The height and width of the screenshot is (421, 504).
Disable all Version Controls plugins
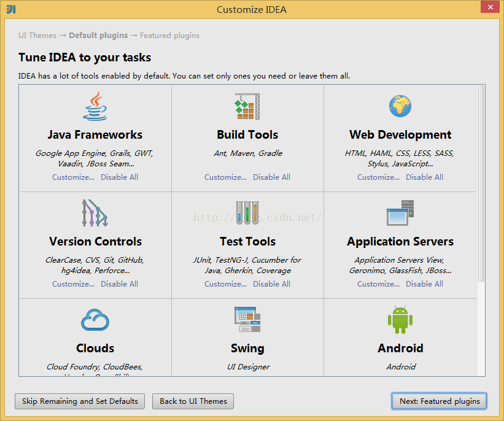coord(119,284)
